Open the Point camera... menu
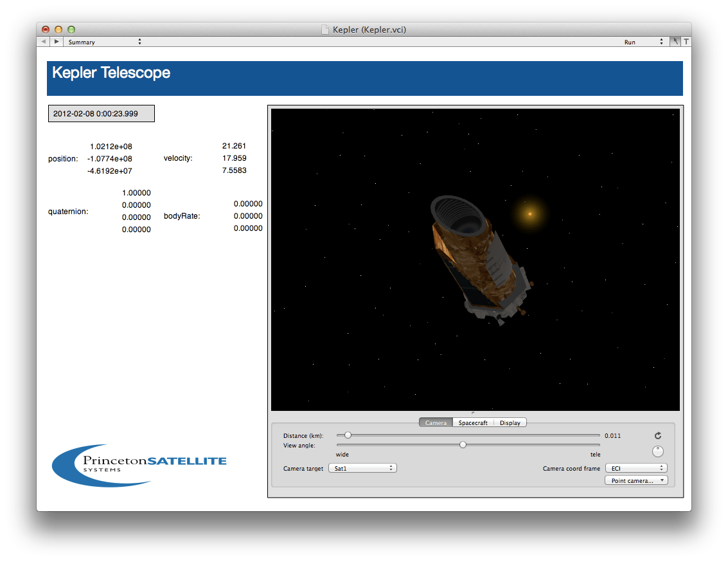Viewport: 728px width, 562px height. tap(636, 480)
